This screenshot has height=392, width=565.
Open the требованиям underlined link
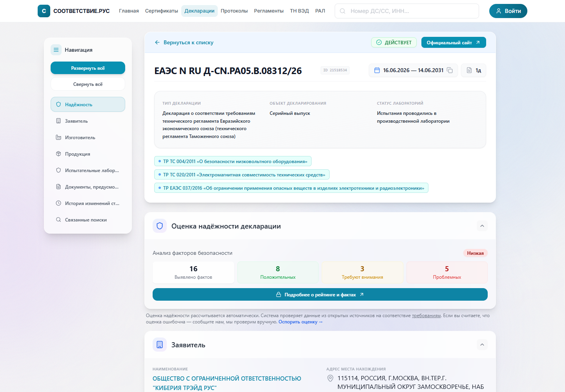click(426, 316)
